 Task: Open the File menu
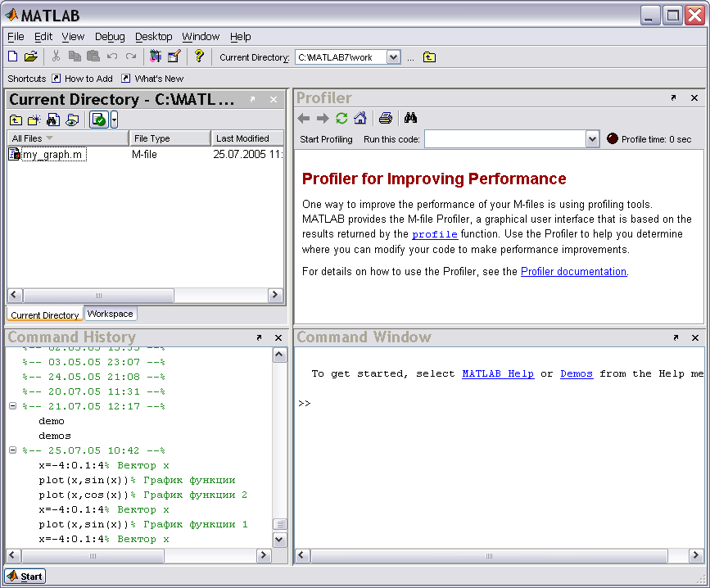(x=16, y=37)
